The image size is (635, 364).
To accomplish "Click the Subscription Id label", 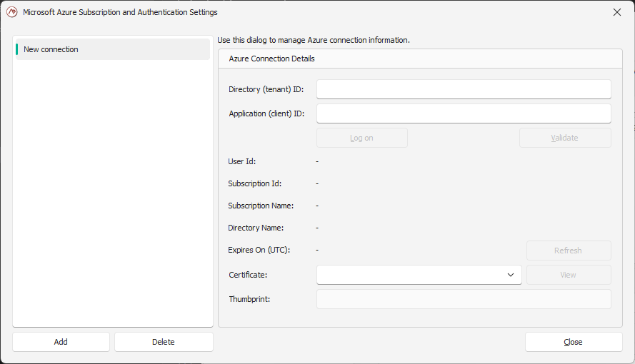I will [255, 183].
